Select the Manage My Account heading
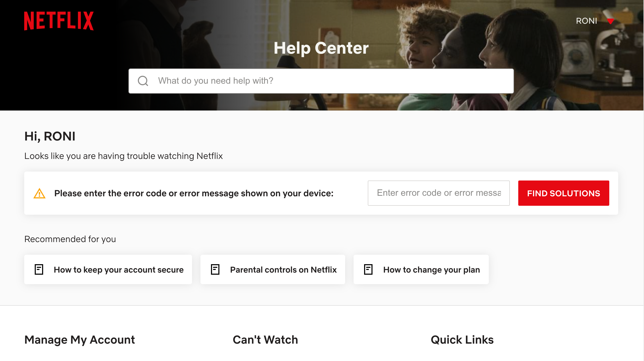Screen dimensions: 644x361 79,340
